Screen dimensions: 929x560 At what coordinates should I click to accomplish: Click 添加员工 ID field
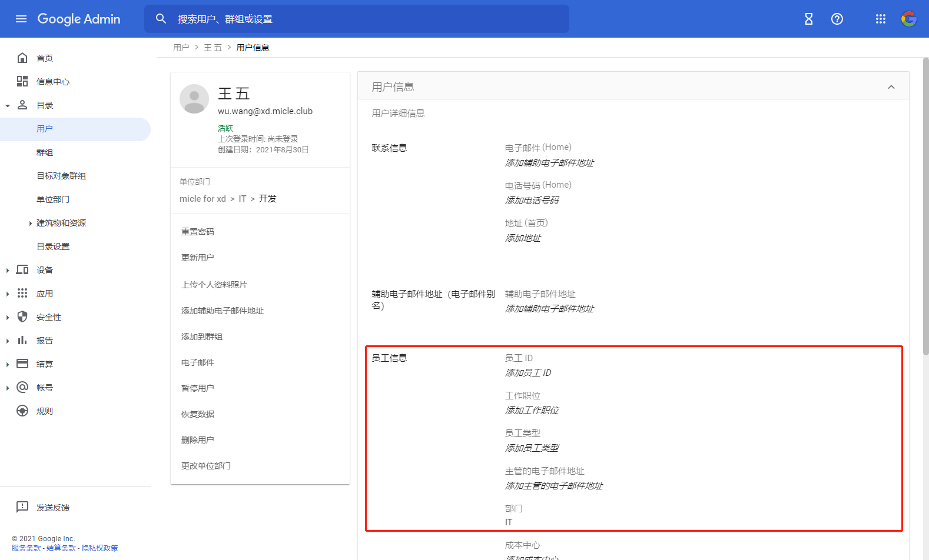point(528,373)
